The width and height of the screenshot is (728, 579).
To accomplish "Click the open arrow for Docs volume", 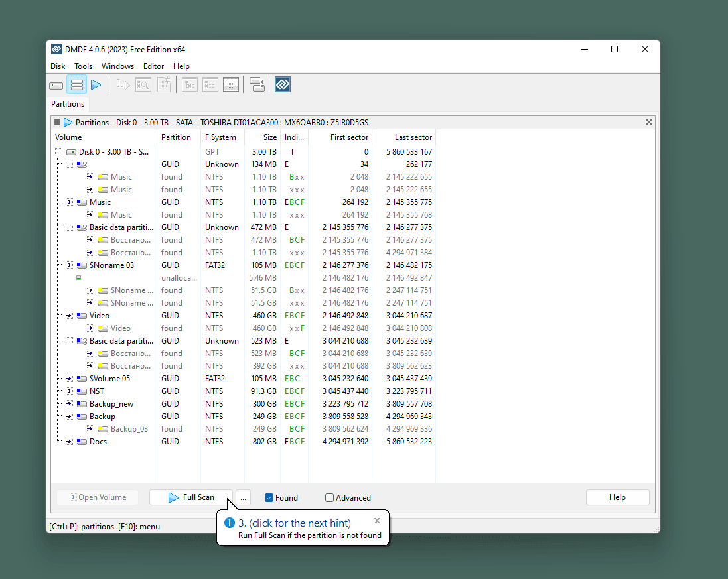I will [x=69, y=441].
